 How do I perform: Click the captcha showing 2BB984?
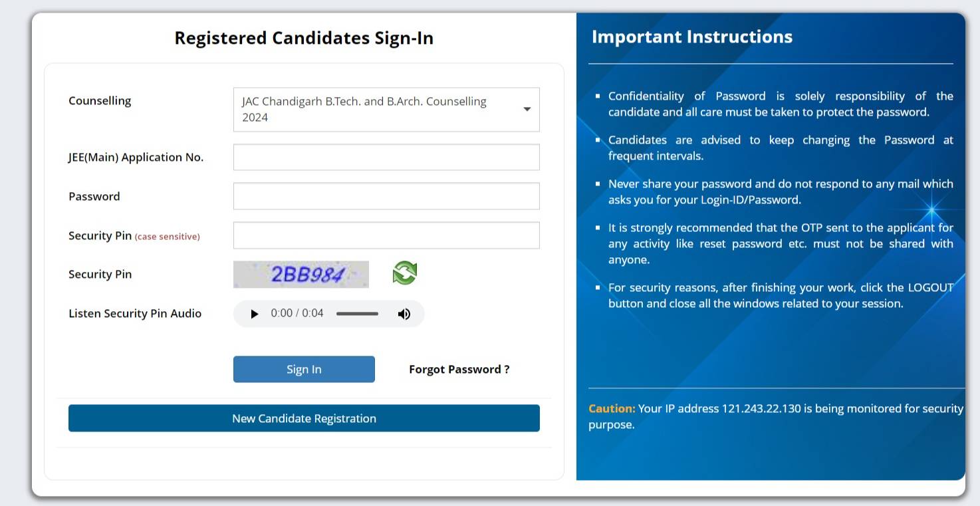coord(301,273)
